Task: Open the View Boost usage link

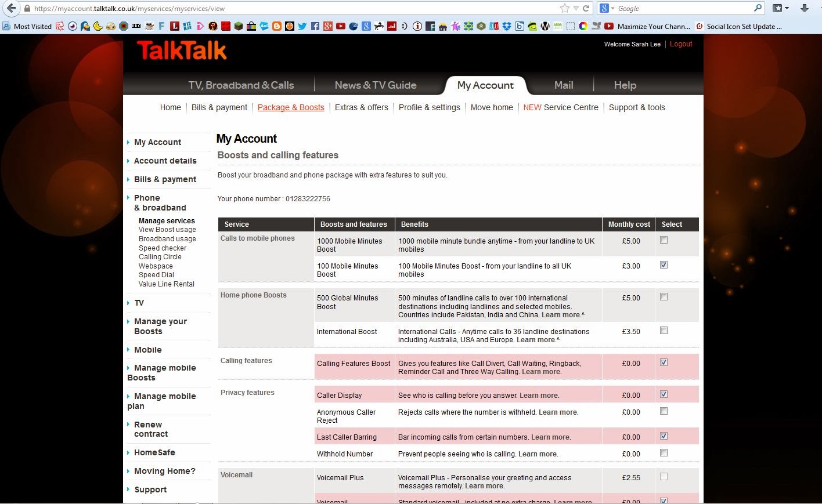Action: (167, 230)
